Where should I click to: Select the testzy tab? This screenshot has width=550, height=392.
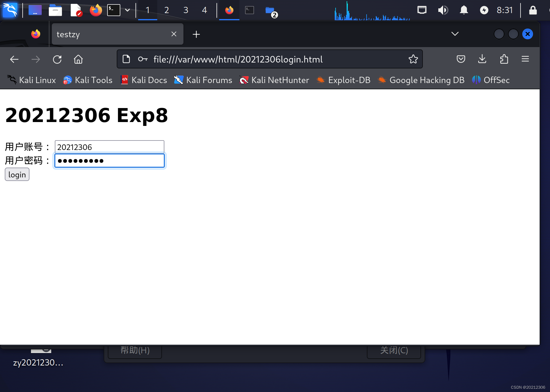click(117, 34)
